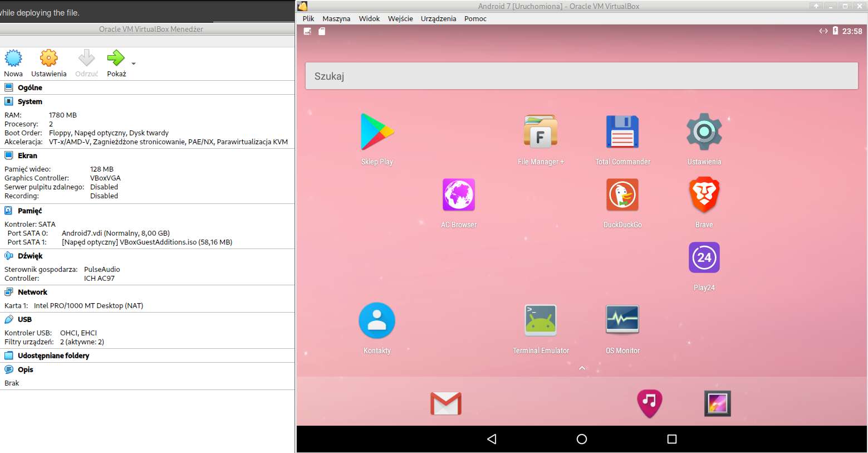The width and height of the screenshot is (868, 453).
Task: Open Kontakty contacts app
Action: [x=377, y=320]
